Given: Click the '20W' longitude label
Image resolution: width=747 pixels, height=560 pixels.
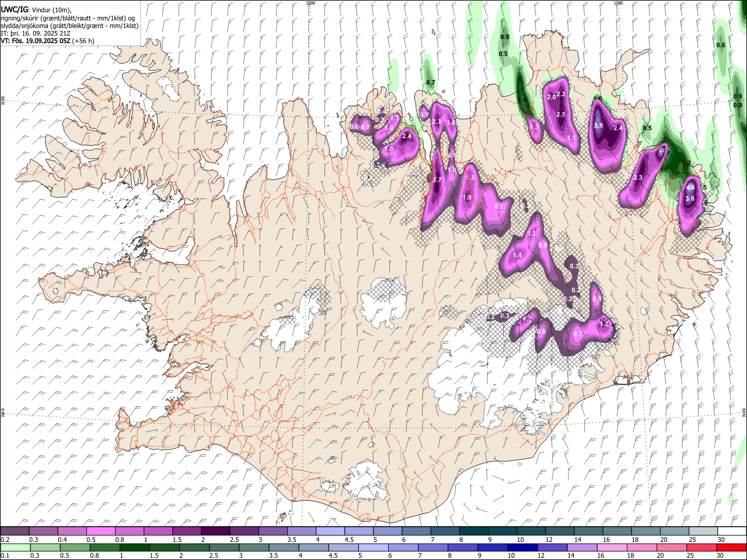Looking at the screenshot, I should click(x=310, y=3).
